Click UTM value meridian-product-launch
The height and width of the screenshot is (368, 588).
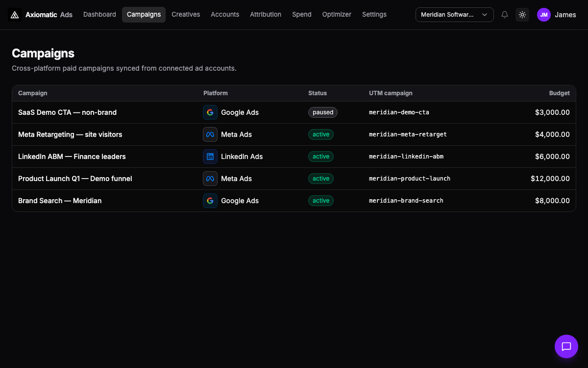(410, 179)
